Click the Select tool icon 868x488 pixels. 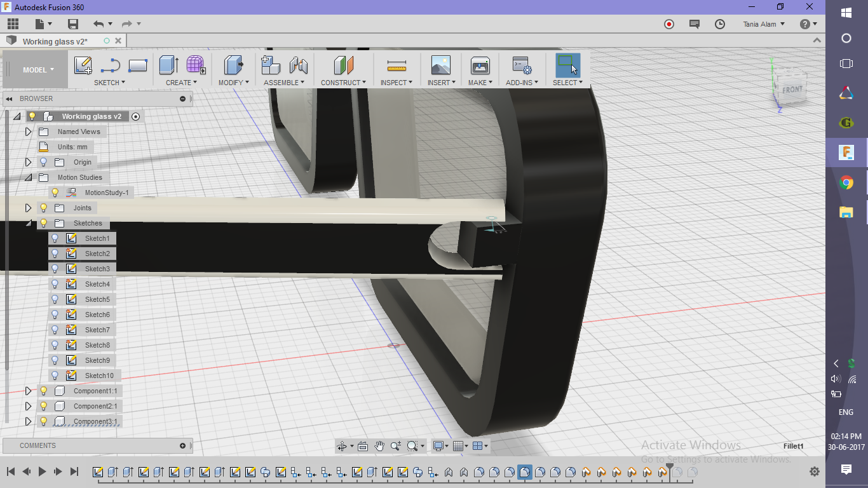click(567, 65)
